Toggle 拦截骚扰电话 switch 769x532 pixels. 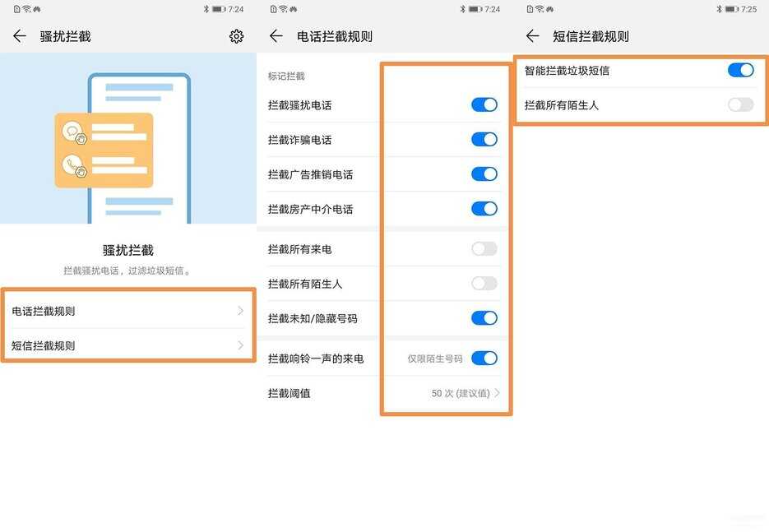coord(484,104)
